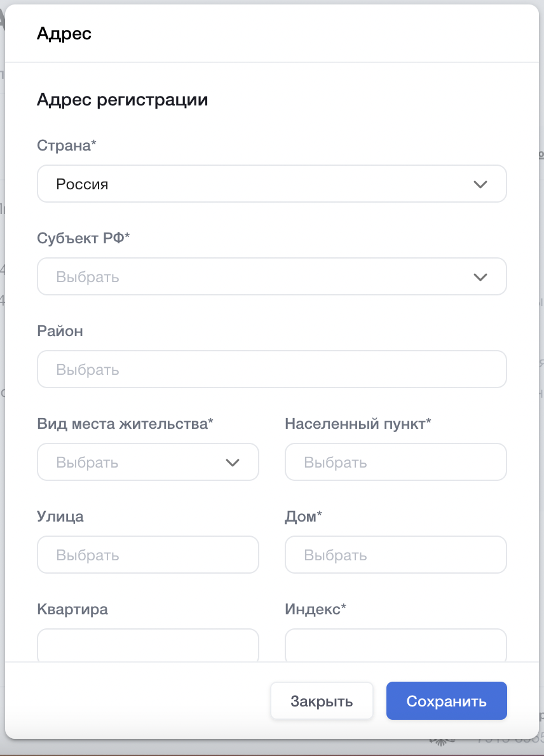The image size is (544, 756).
Task: Click the Адрес dialog title
Action: tap(64, 34)
